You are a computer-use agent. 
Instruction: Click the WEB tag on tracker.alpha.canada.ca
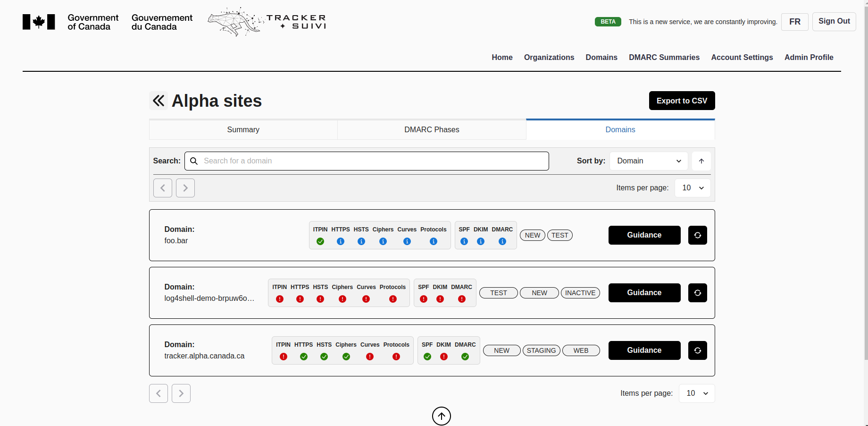[x=581, y=350]
